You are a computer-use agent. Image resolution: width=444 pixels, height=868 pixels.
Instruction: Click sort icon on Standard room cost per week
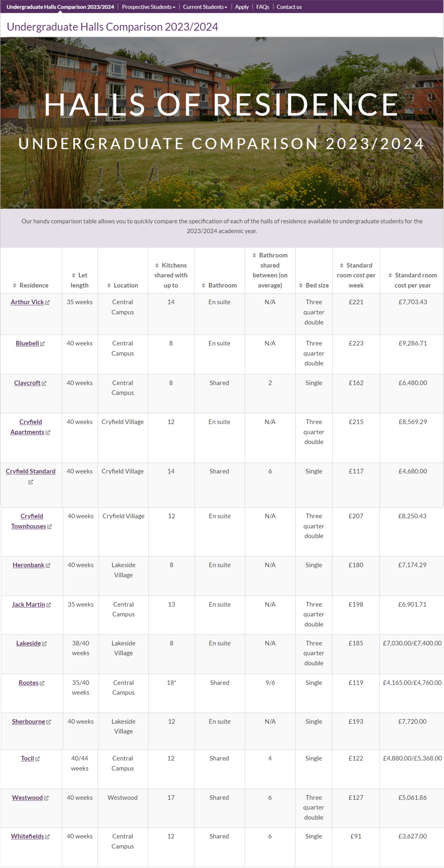[x=342, y=266]
